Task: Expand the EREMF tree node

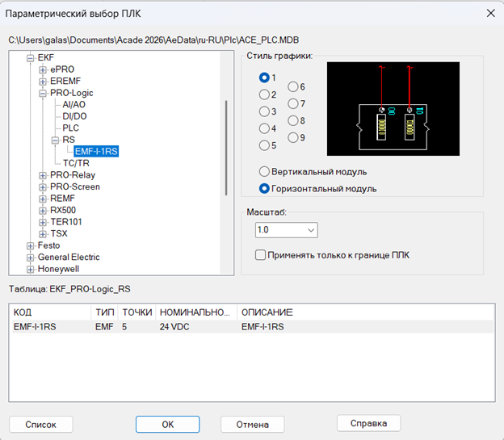Action: click(x=43, y=82)
